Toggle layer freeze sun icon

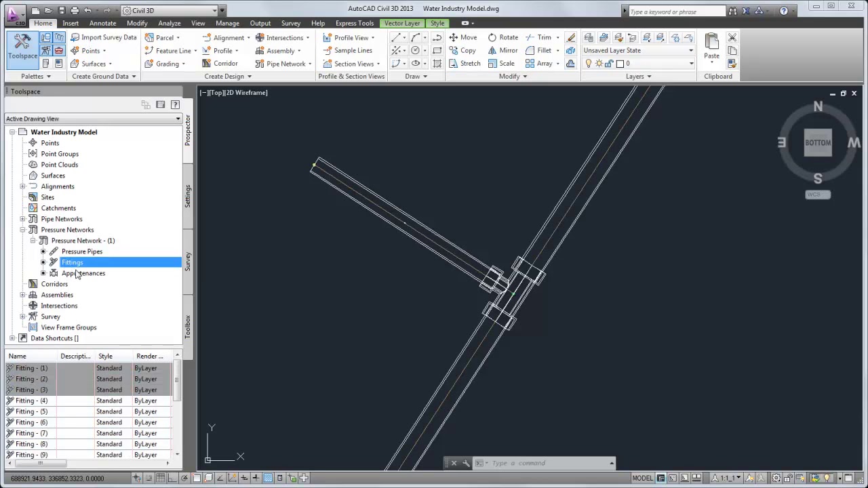click(599, 63)
